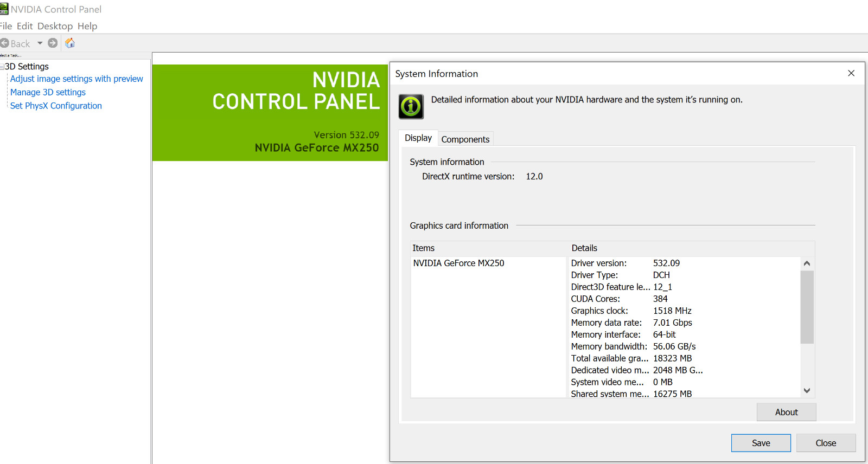Click the About button
The height and width of the screenshot is (464, 868).
pyautogui.click(x=786, y=413)
